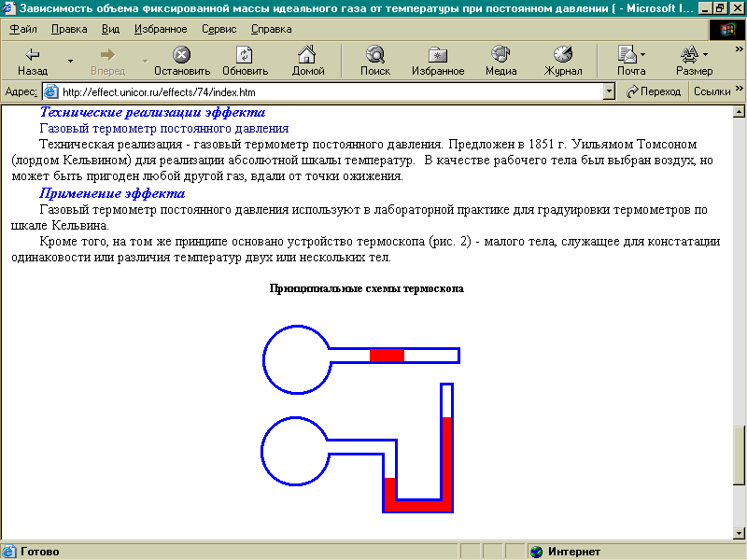Click the Остановить (Stop) button
Screen dimensions: 747x560
coord(182,61)
